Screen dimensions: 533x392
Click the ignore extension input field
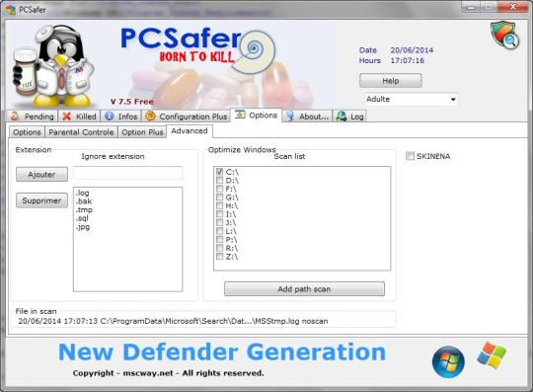click(127, 173)
